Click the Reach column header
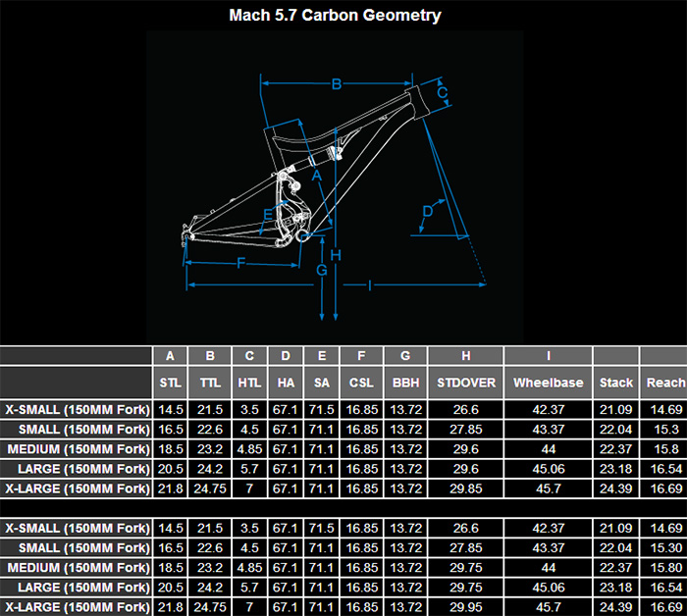This screenshot has width=687, height=616. (x=664, y=383)
